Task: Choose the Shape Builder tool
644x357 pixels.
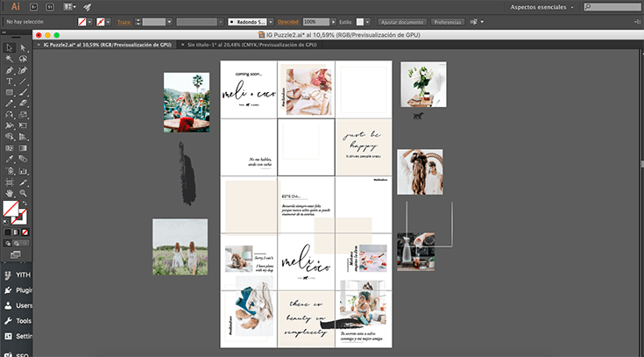Action: point(9,137)
